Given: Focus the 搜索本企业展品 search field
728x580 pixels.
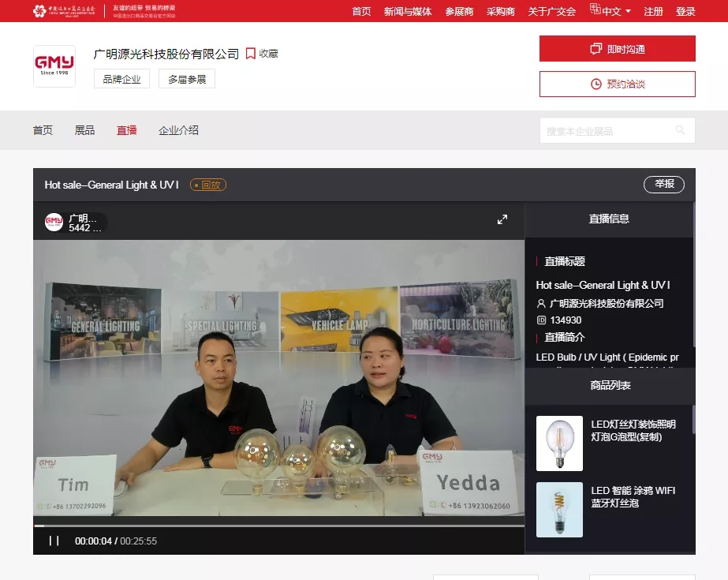Looking at the screenshot, I should point(617,130).
